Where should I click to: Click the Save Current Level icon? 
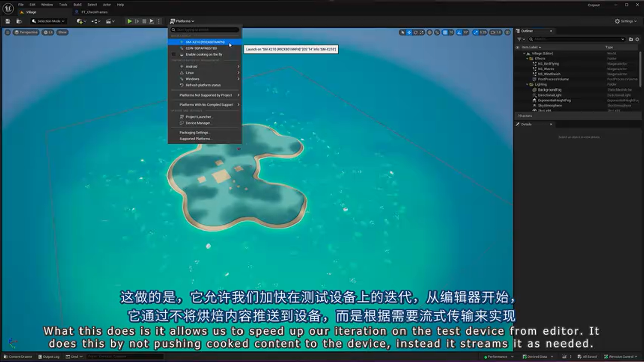point(7,21)
